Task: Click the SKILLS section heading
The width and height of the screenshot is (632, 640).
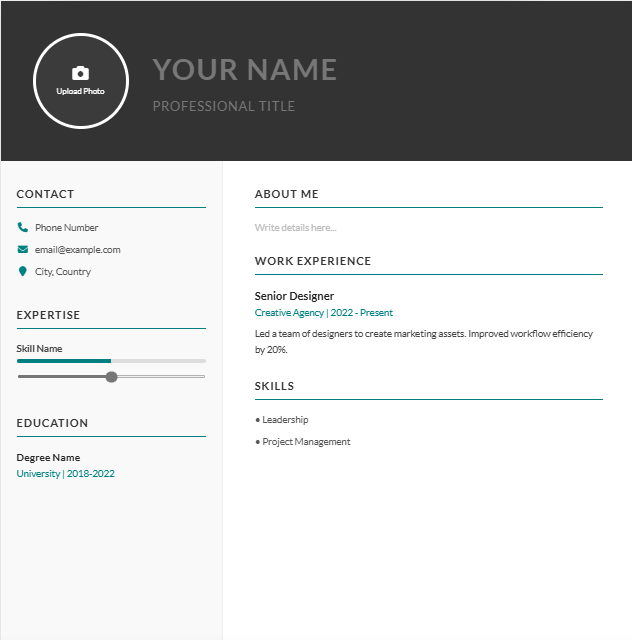Action: click(x=274, y=386)
